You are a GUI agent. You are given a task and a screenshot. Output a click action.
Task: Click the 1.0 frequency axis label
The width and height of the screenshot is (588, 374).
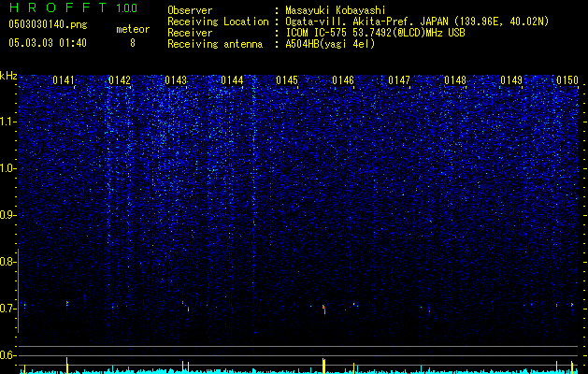pos(7,168)
